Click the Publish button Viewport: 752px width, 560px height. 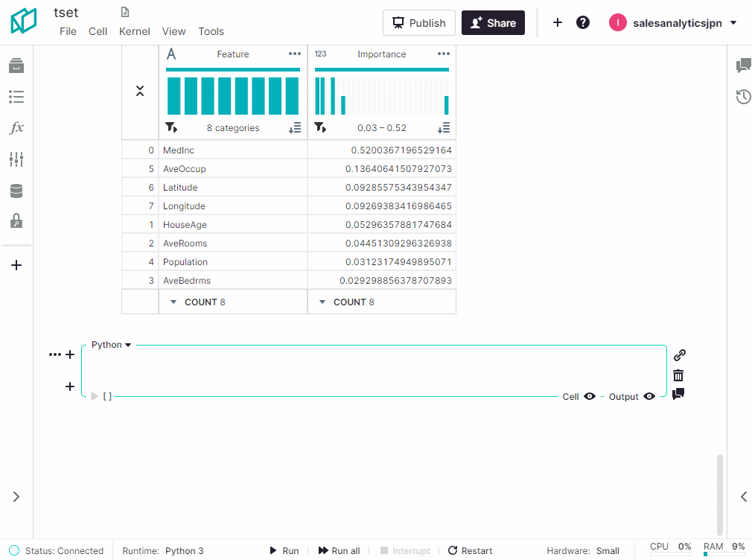tap(418, 23)
